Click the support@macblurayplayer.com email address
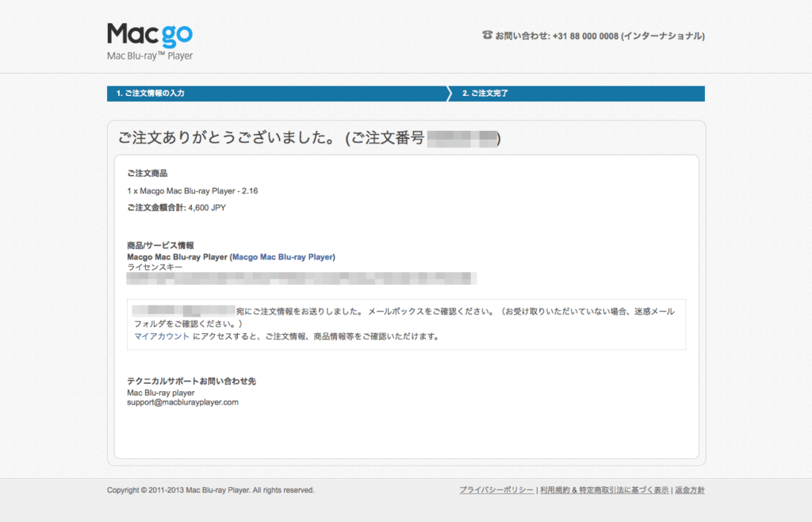This screenshot has height=522, width=812. [183, 402]
